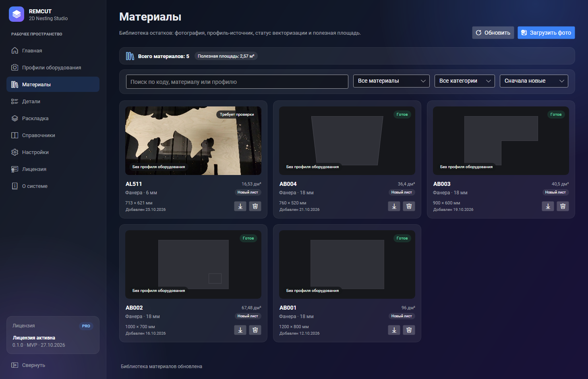
Task: Open the AB001 sheet preview thumbnail
Action: [347, 264]
